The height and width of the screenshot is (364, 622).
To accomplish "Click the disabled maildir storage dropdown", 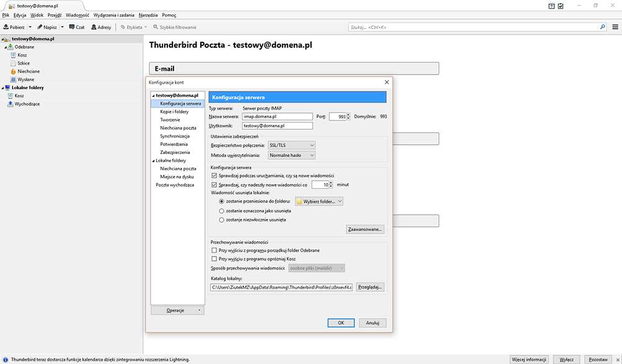I will click(x=317, y=268).
